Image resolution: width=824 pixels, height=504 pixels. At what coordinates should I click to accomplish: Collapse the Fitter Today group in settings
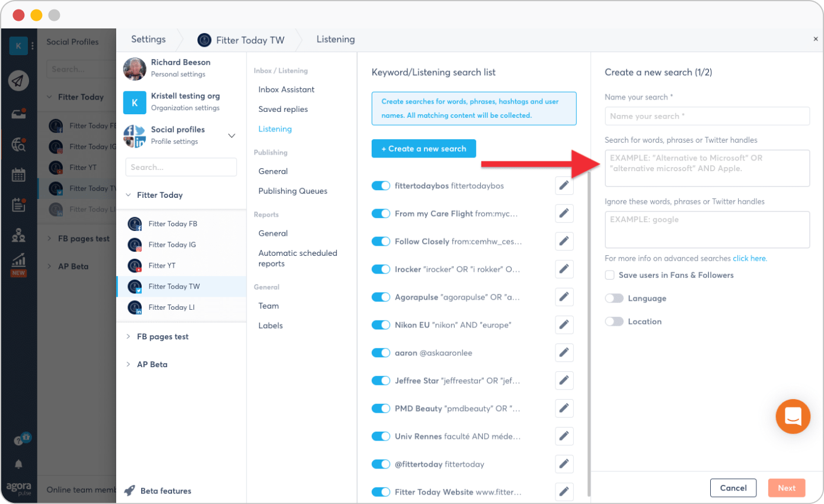click(129, 195)
